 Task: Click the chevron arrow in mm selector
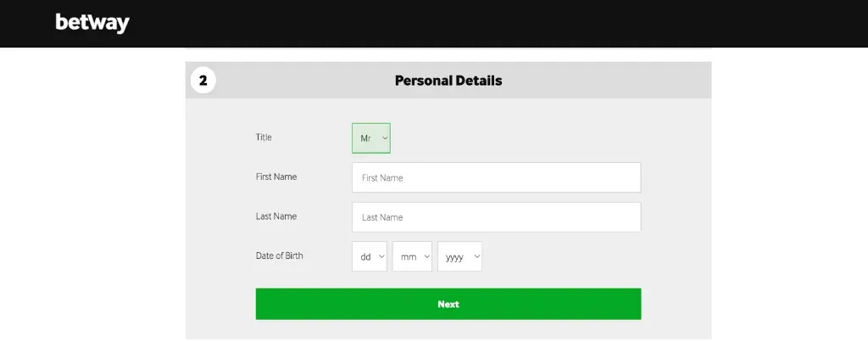[426, 257]
